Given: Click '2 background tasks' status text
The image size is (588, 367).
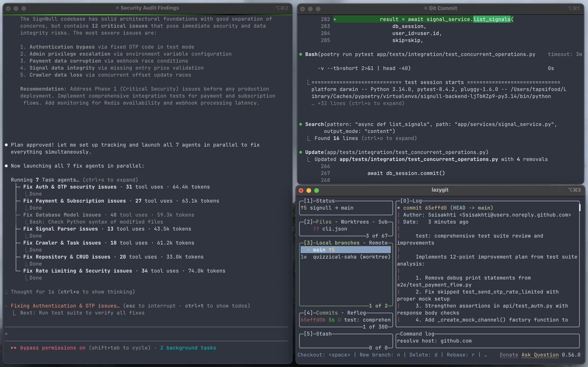Looking at the screenshot, I should 188,348.
